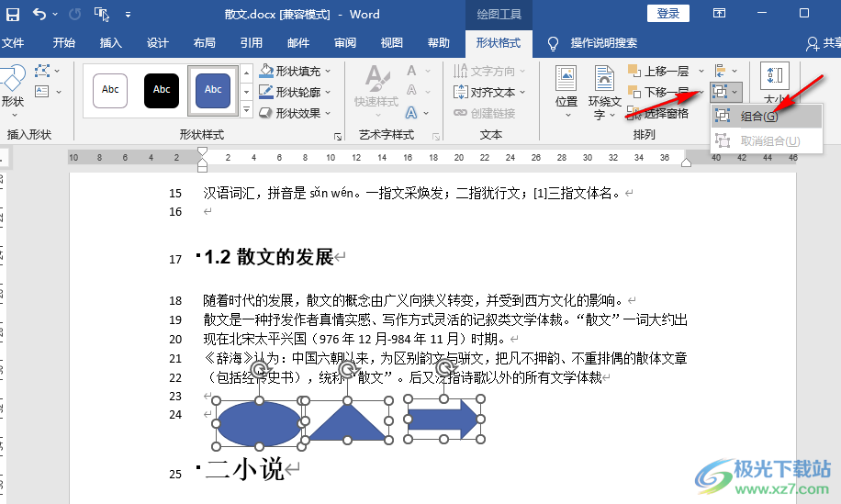Click the first line indent ruler marker

tap(202, 151)
